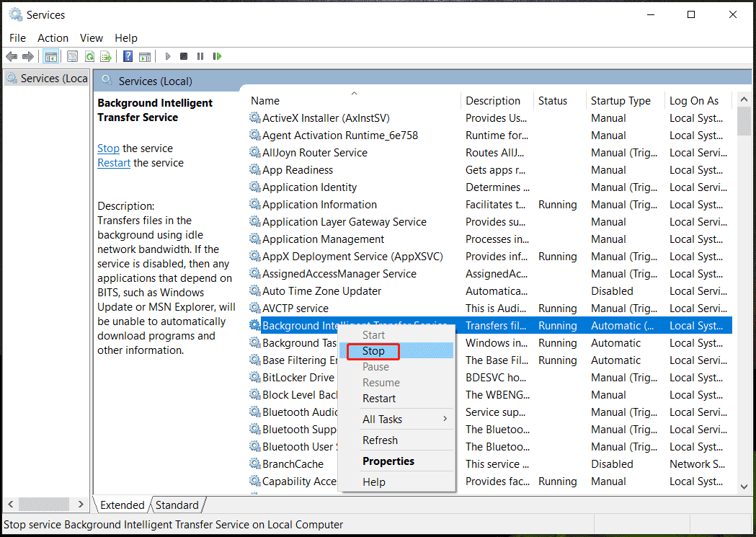Click the blue Help toolbar icon

point(128,56)
